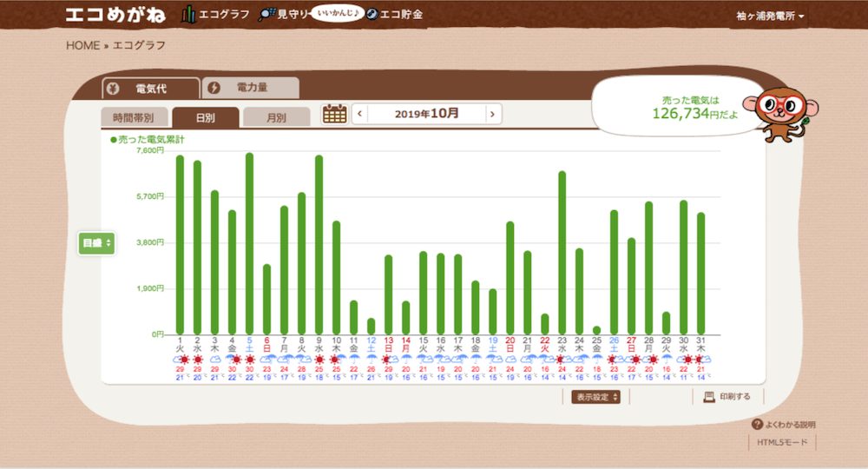Expand the 袖ヶ浦発電所 dropdown
868x469 pixels.
pos(768,17)
